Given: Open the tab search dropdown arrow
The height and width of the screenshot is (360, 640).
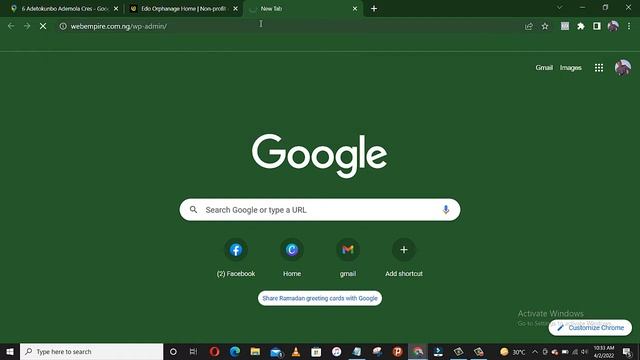Looking at the screenshot, I should 560,7.
